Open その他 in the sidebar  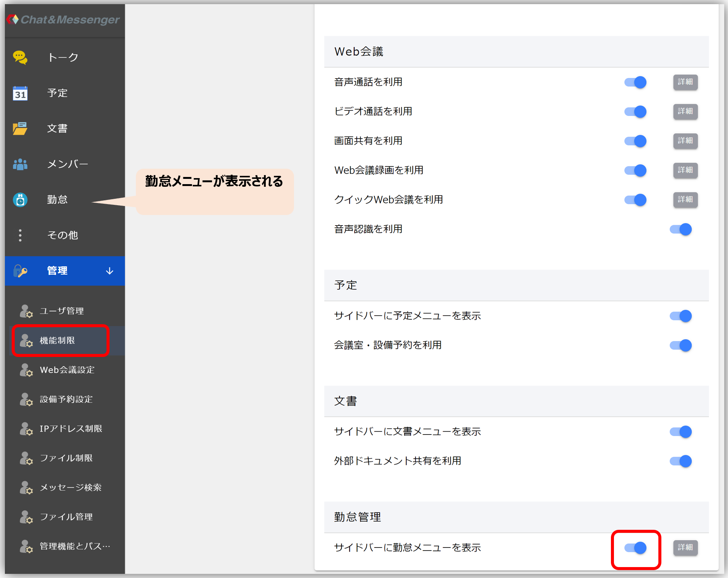(65, 235)
